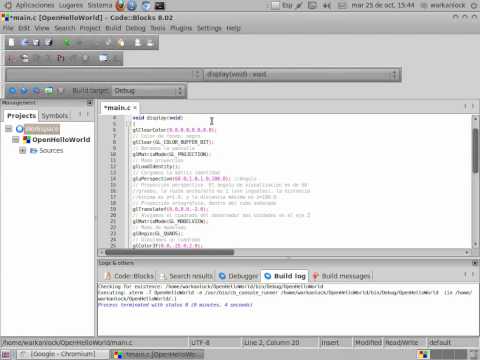The width and height of the screenshot is (480, 360).
Task: Select the Build messages log tab
Action: 342,276
